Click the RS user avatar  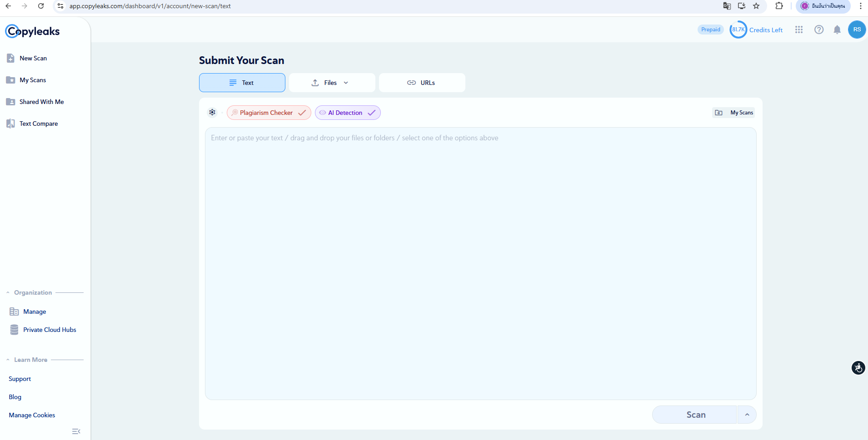857,30
